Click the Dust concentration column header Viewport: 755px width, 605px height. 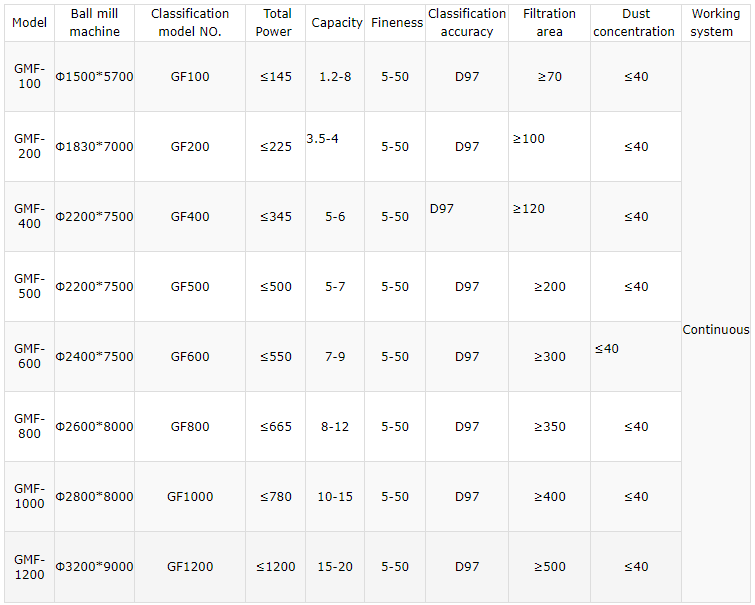tap(636, 23)
